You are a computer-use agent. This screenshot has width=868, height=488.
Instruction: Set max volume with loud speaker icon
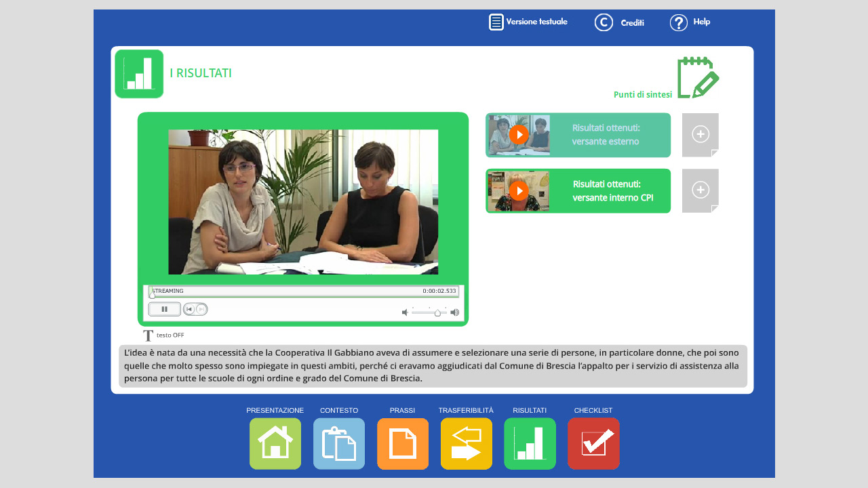pos(454,312)
